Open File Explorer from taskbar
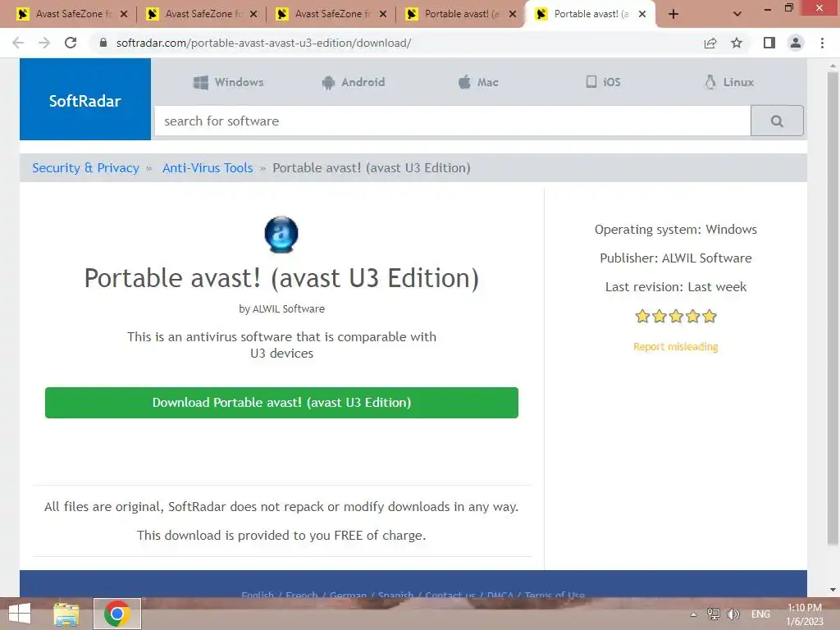 tap(66, 614)
